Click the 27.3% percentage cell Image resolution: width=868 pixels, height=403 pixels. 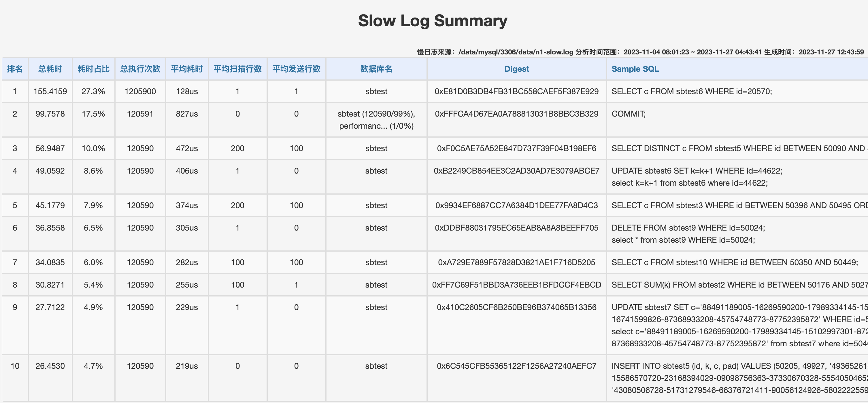[93, 91]
